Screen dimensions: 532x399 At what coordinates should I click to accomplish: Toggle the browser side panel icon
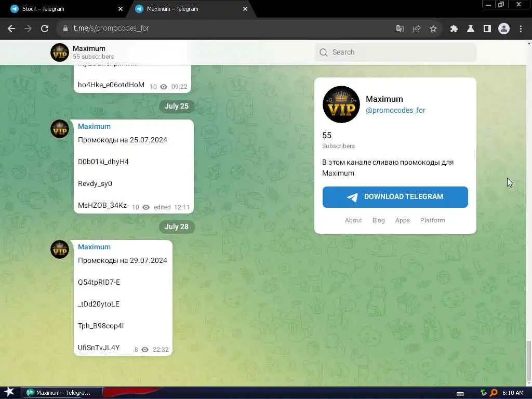pyautogui.click(x=487, y=29)
